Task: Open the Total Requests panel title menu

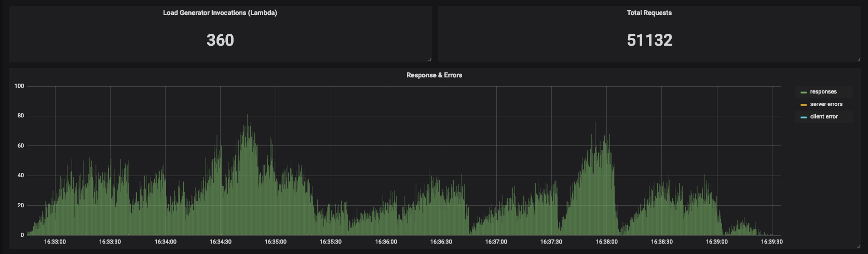Action: [x=649, y=13]
